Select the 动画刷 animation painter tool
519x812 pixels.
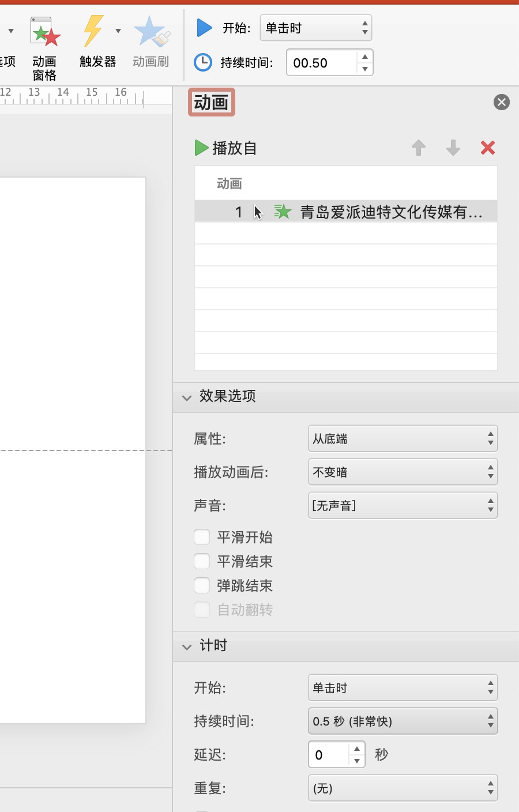click(151, 42)
